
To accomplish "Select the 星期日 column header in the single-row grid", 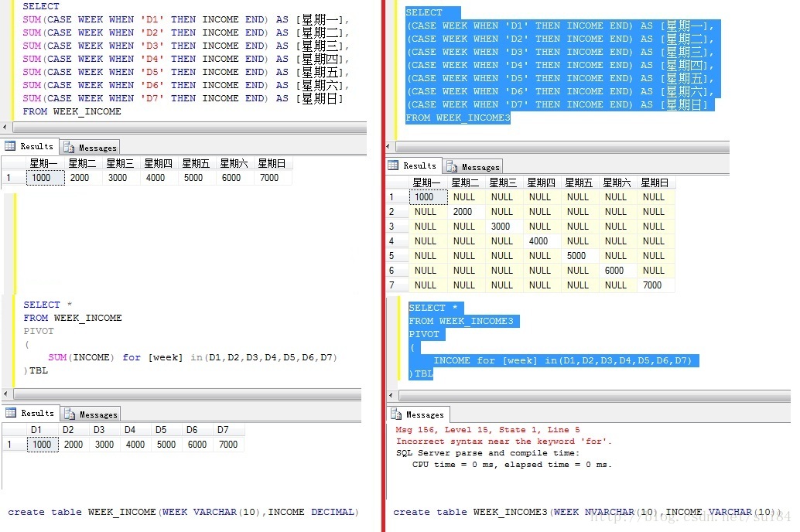I will [x=272, y=163].
